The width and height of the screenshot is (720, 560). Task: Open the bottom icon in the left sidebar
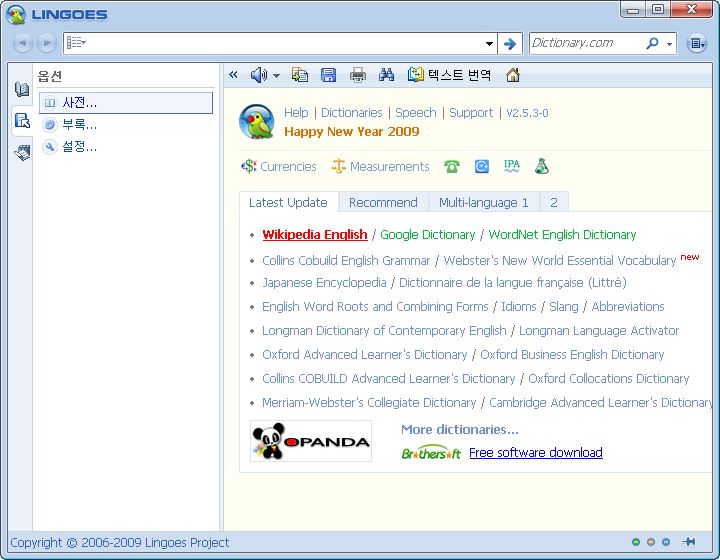point(22,152)
